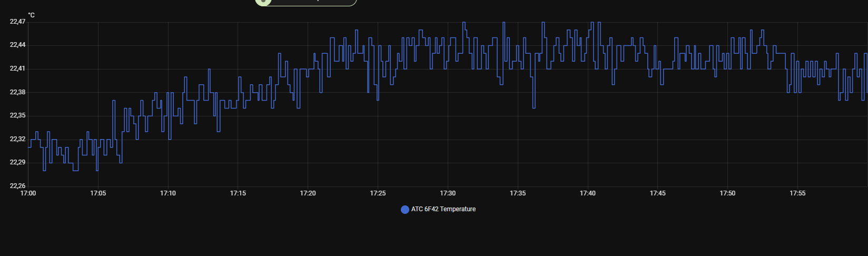
Task: Click the 17:10 time axis label
Action: click(x=168, y=193)
